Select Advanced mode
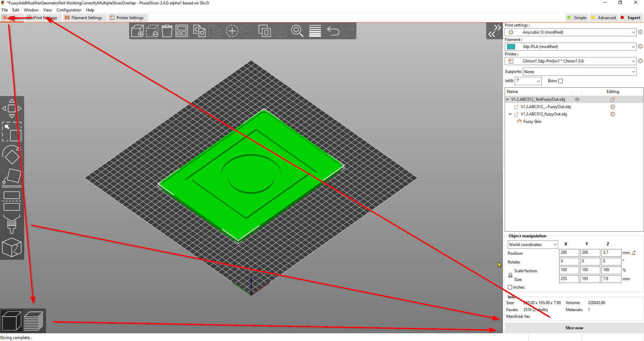644x341 pixels. point(603,18)
